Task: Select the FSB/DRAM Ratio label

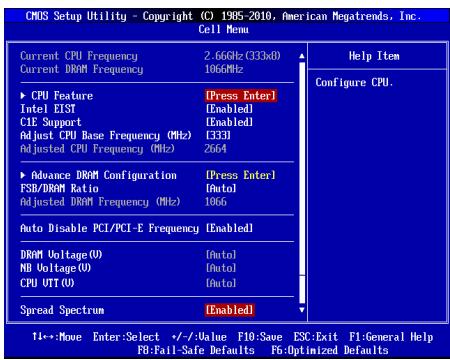Action: [59, 189]
